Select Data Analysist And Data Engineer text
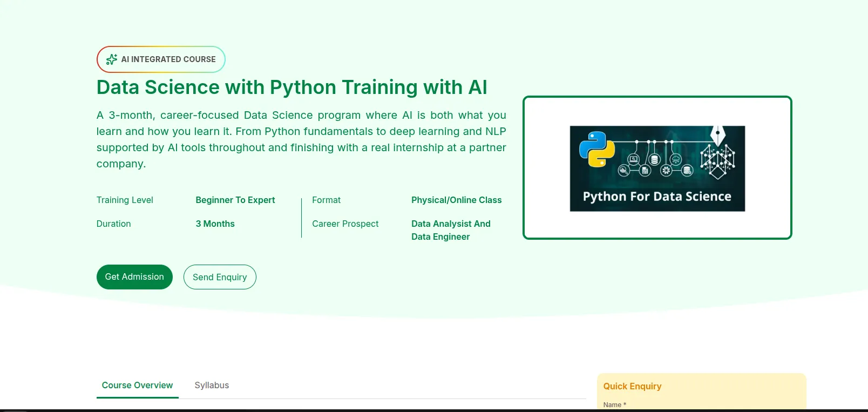This screenshot has height=412, width=868. tap(451, 230)
